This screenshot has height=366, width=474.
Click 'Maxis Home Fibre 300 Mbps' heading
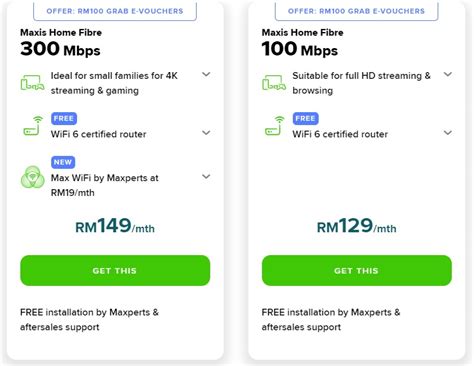[x=61, y=43]
